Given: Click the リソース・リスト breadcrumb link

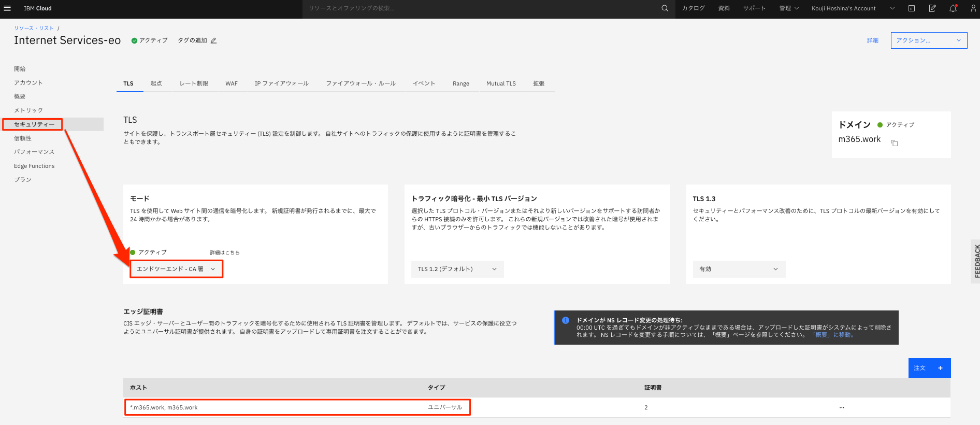Looking at the screenshot, I should point(34,28).
